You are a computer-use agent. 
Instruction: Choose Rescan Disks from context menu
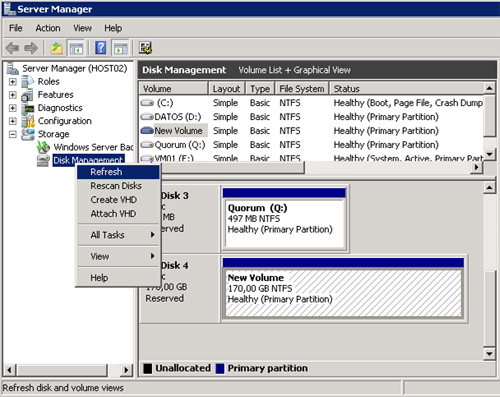[119, 186]
